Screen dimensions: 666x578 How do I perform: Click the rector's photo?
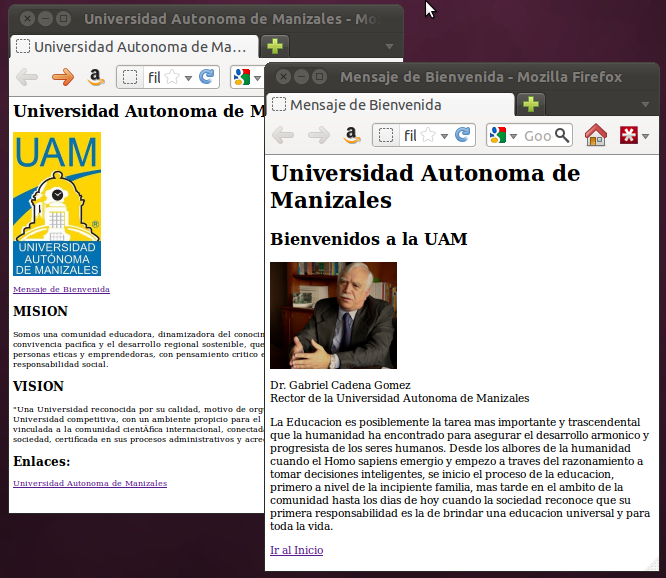click(333, 315)
